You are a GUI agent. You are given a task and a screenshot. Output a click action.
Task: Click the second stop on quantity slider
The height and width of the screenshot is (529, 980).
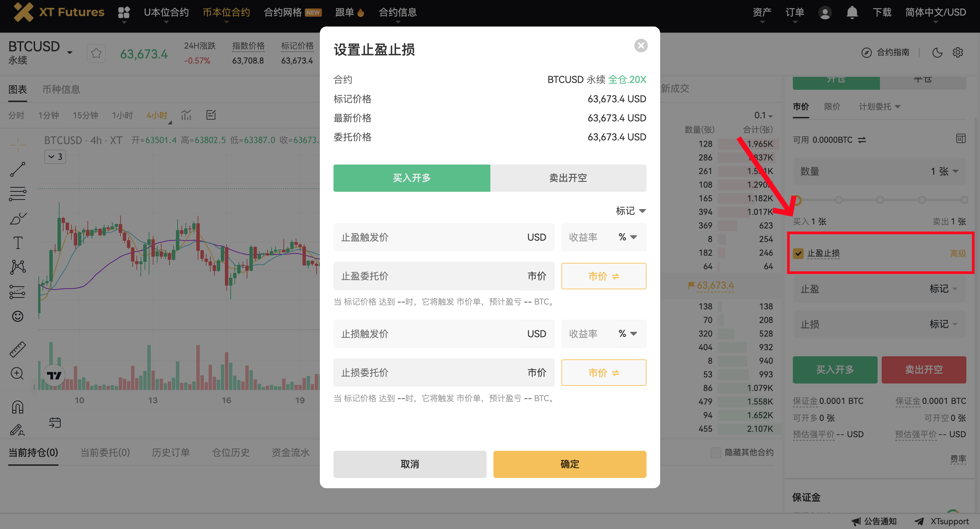838,200
